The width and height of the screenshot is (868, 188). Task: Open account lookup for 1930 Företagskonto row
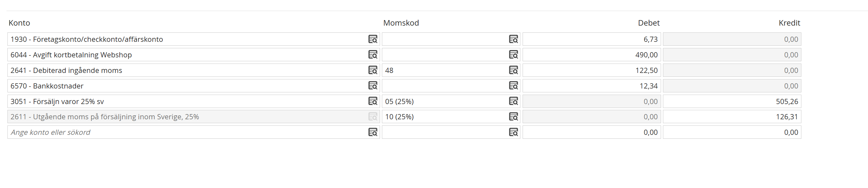point(373,39)
